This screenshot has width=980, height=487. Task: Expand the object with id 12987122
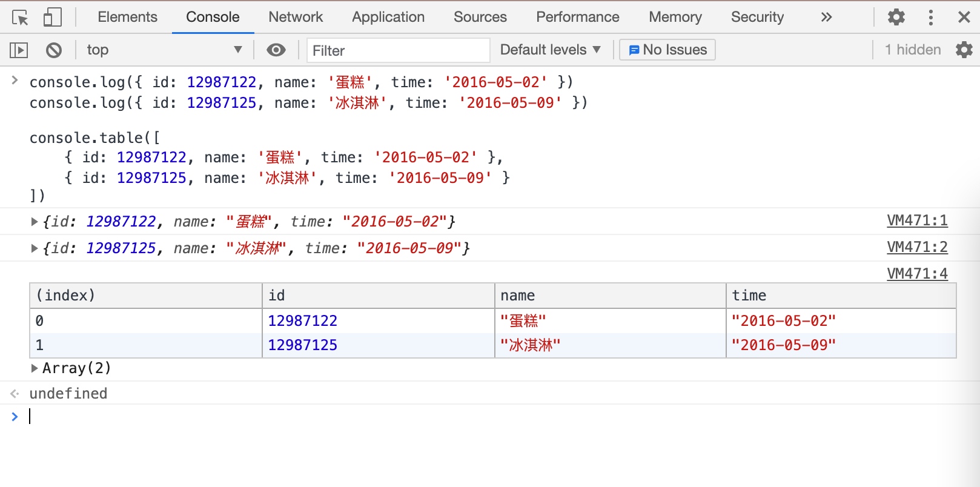click(x=35, y=222)
